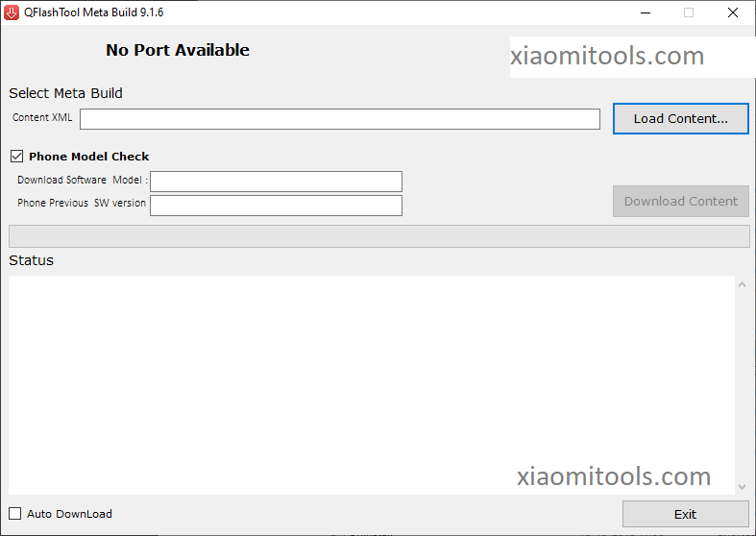Click the download progress bar
756x536 pixels.
[x=378, y=236]
